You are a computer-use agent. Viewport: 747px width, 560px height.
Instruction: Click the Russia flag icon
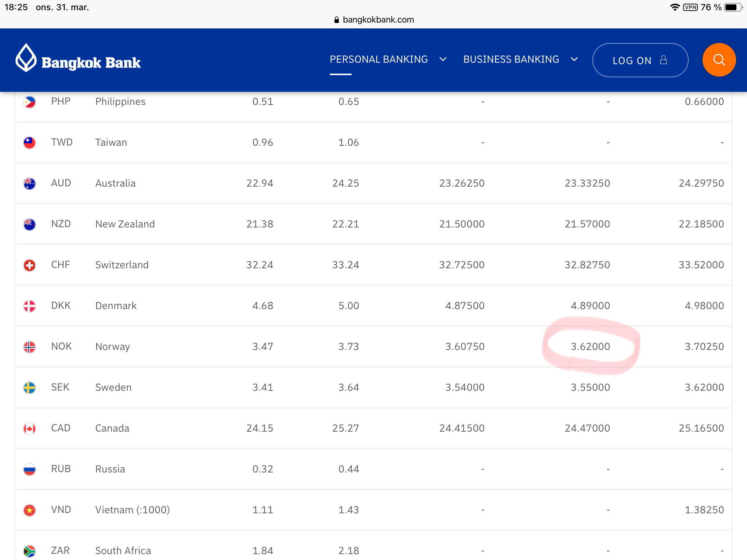pyautogui.click(x=30, y=469)
